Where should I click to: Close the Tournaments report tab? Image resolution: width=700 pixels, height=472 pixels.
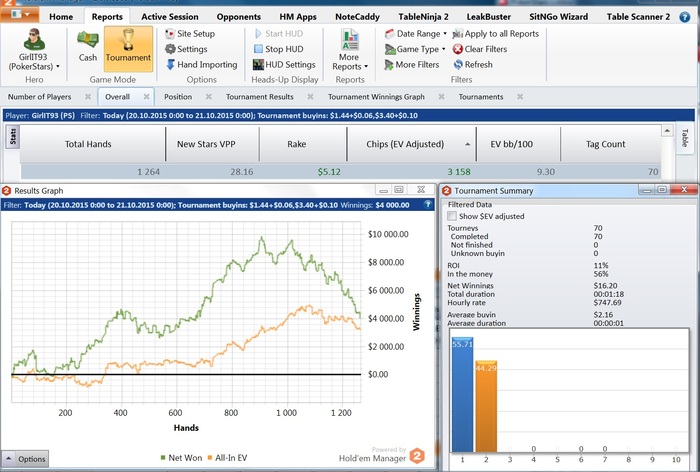click(520, 97)
